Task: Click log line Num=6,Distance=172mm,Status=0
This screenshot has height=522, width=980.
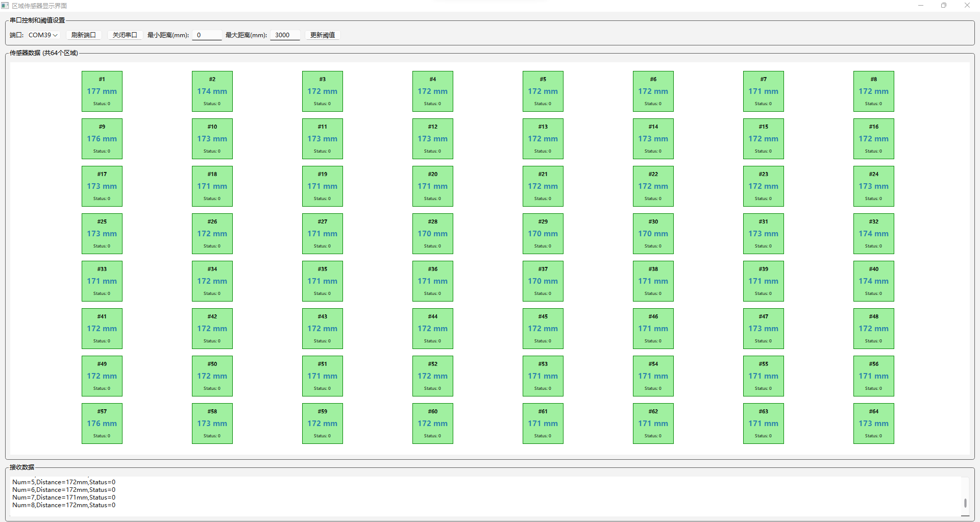Action: [x=64, y=490]
